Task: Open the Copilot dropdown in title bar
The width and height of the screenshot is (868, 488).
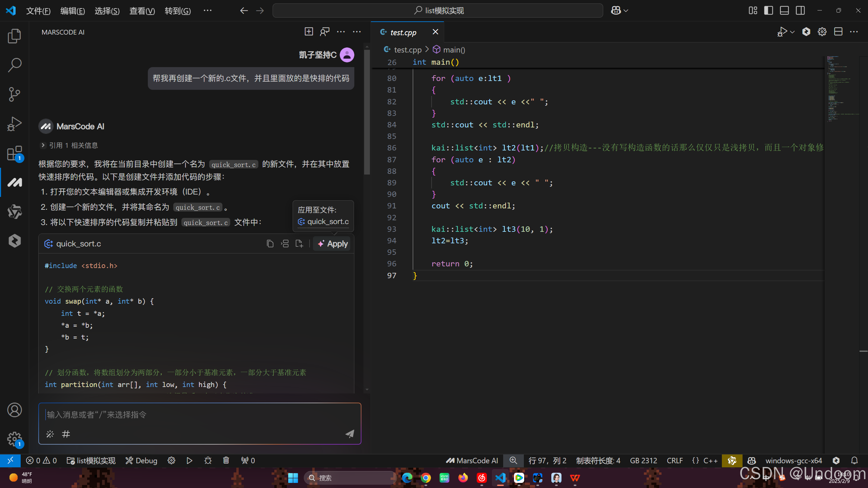Action: 626,11
